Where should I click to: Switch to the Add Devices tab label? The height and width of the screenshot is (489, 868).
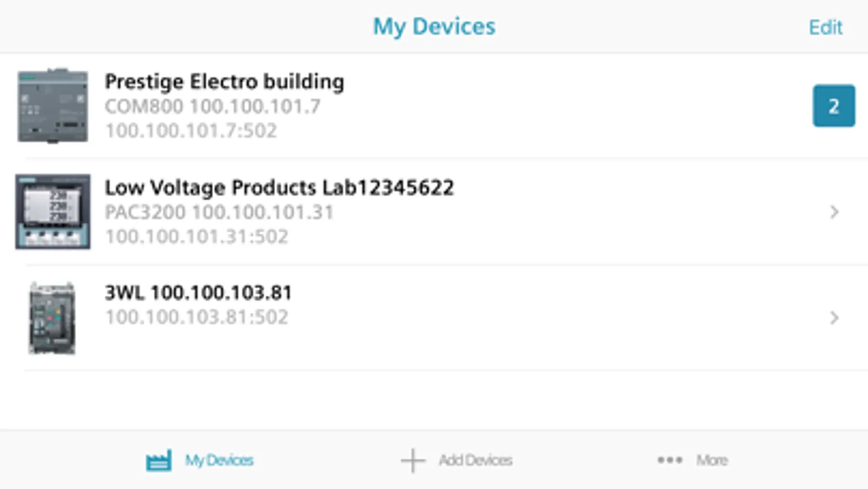click(x=476, y=461)
